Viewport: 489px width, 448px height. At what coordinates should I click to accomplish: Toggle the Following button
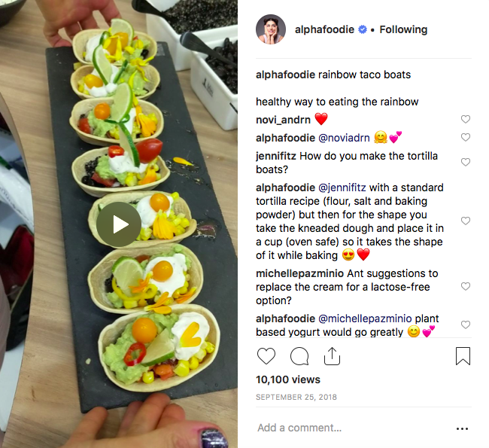(403, 29)
